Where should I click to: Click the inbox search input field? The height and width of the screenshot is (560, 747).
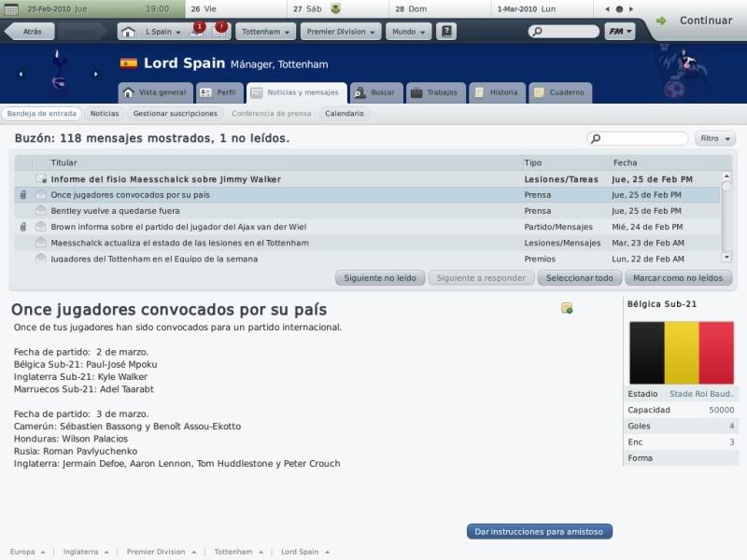point(638,138)
